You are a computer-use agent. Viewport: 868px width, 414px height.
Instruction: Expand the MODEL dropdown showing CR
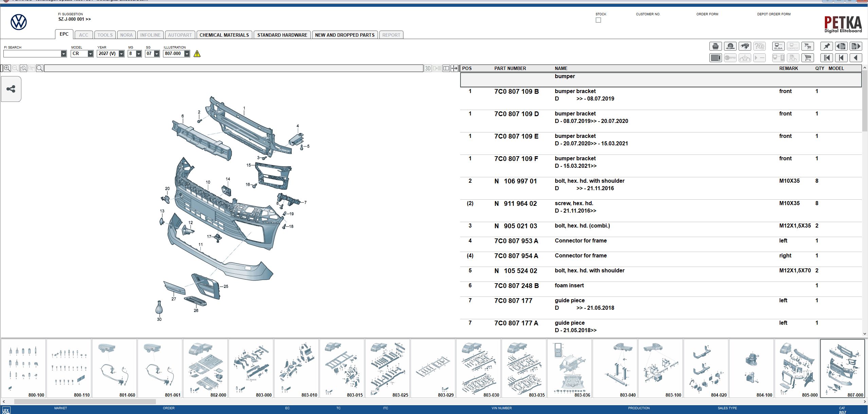point(90,54)
